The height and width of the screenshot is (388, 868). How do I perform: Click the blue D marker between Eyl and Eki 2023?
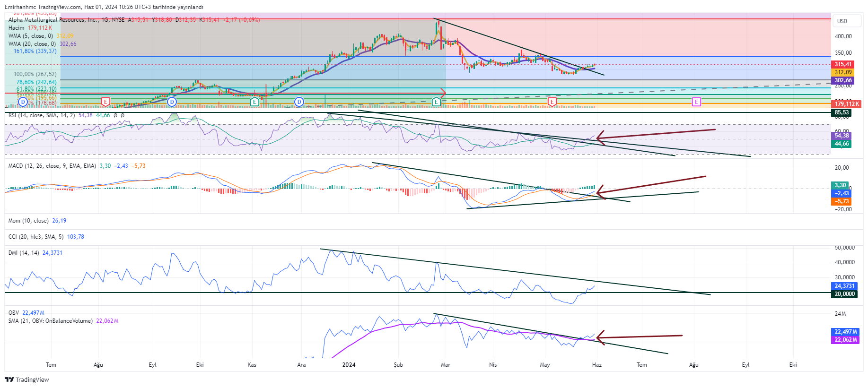172,102
